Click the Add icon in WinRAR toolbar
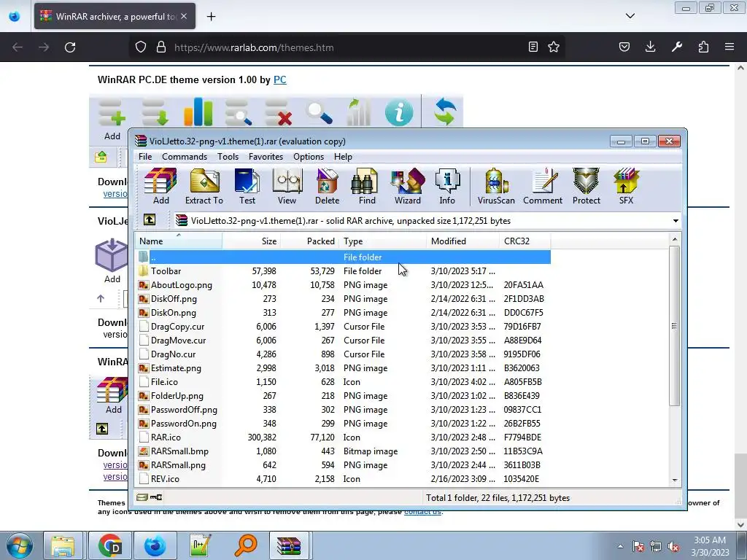 [160, 186]
